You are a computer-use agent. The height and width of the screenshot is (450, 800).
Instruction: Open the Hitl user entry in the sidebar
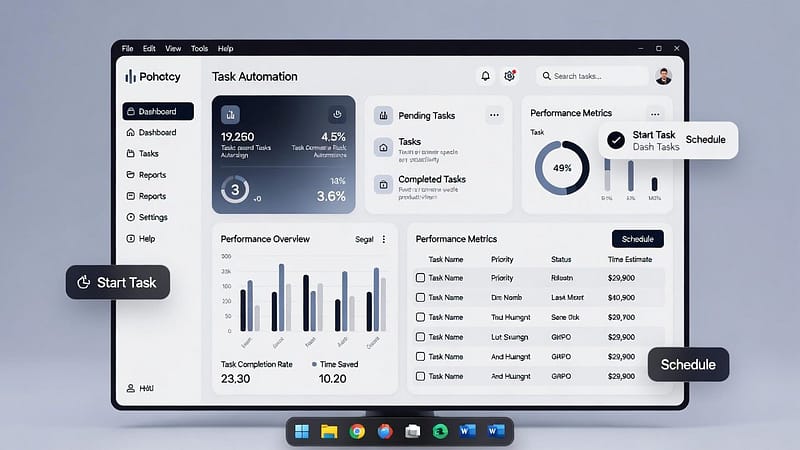[x=140, y=388]
